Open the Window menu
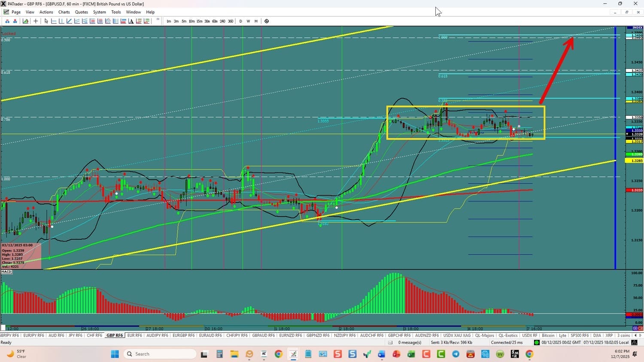Image resolution: width=644 pixels, height=362 pixels. point(134,12)
